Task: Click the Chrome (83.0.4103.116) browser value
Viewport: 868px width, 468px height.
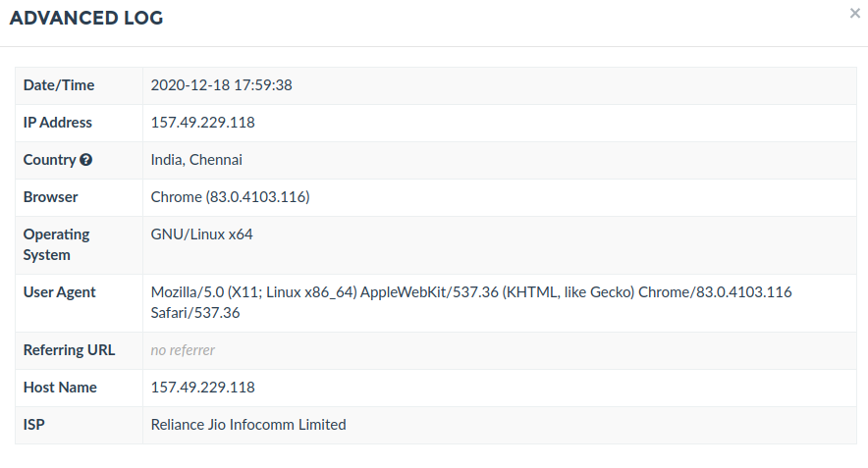Action: point(231,197)
